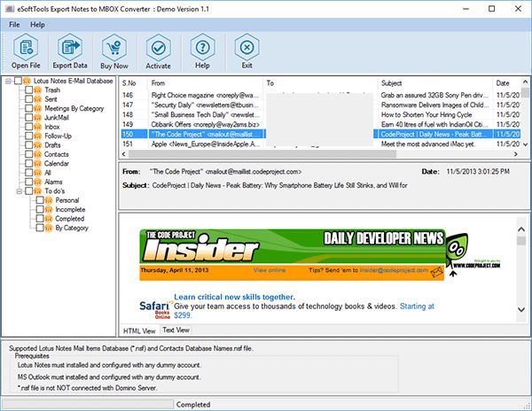Click the Export Data toolbar icon
This screenshot has width=532, height=411.
[x=69, y=48]
